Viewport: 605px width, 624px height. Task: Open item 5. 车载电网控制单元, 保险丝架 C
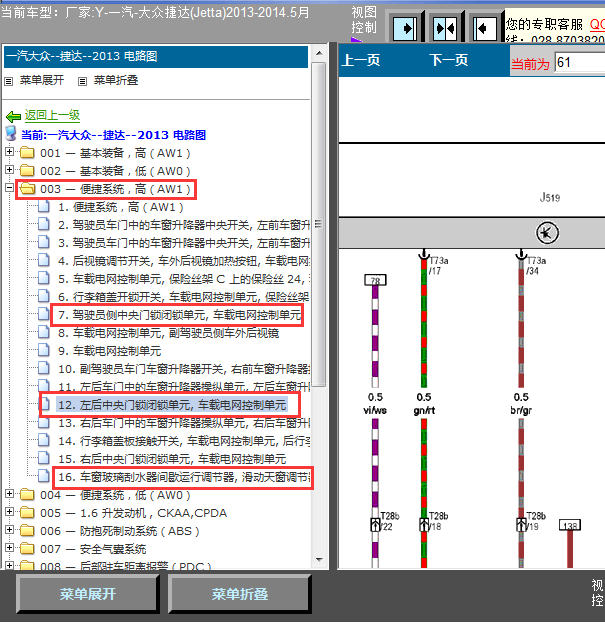184,279
